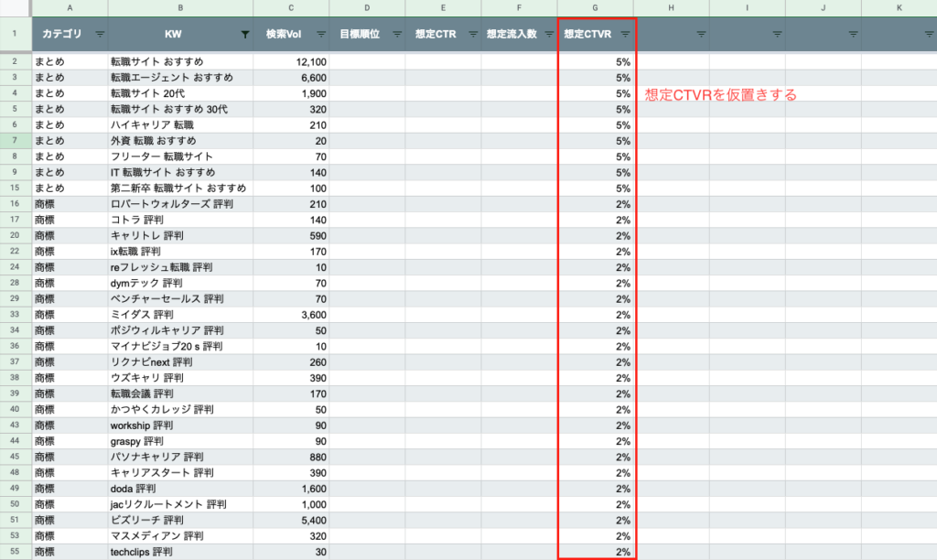Select column D header
Screen dimensions: 937x560
(367, 7)
